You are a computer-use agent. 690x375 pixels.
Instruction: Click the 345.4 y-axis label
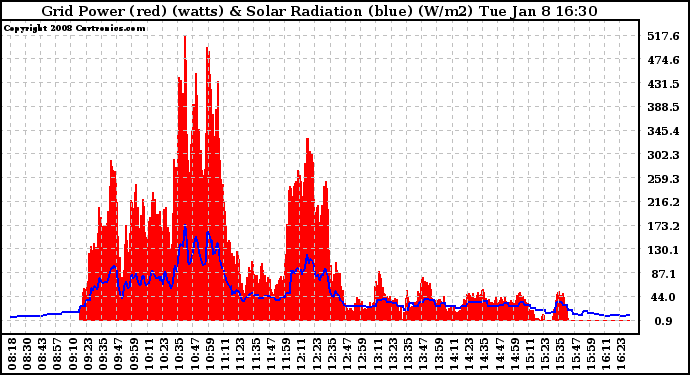[663, 131]
